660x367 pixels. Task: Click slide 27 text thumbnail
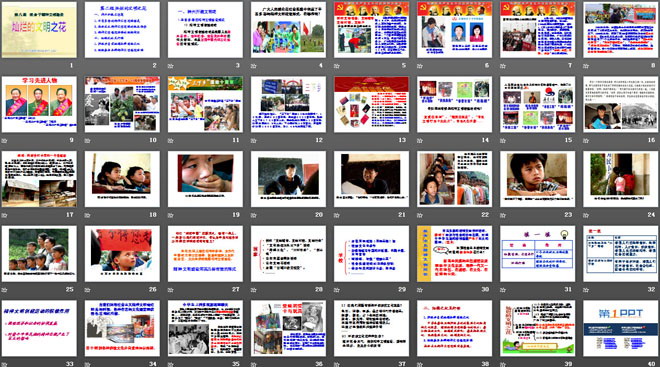[205, 253]
